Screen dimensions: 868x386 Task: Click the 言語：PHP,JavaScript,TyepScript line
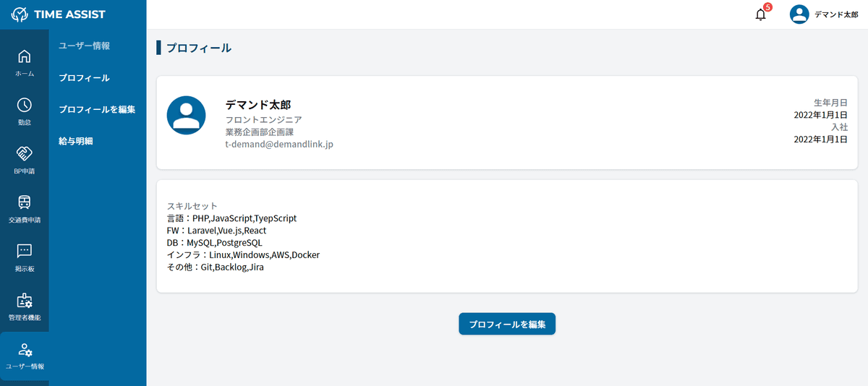pyautogui.click(x=231, y=218)
